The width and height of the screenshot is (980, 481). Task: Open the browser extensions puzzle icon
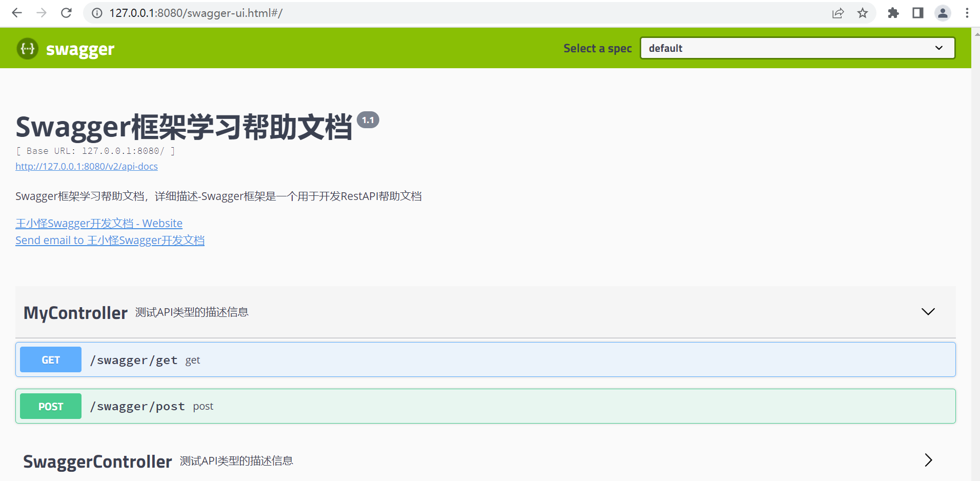tap(893, 13)
